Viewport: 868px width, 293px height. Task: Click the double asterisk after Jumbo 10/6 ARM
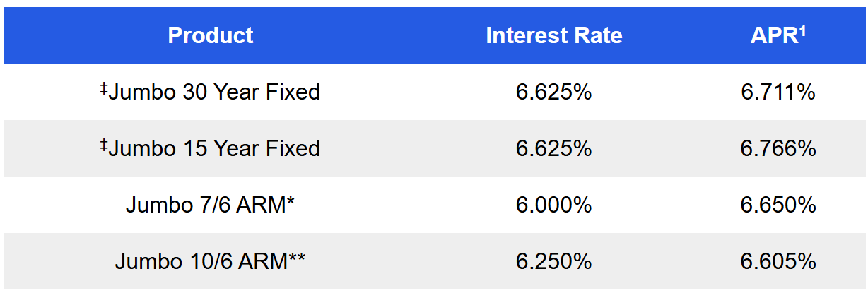[297, 257]
